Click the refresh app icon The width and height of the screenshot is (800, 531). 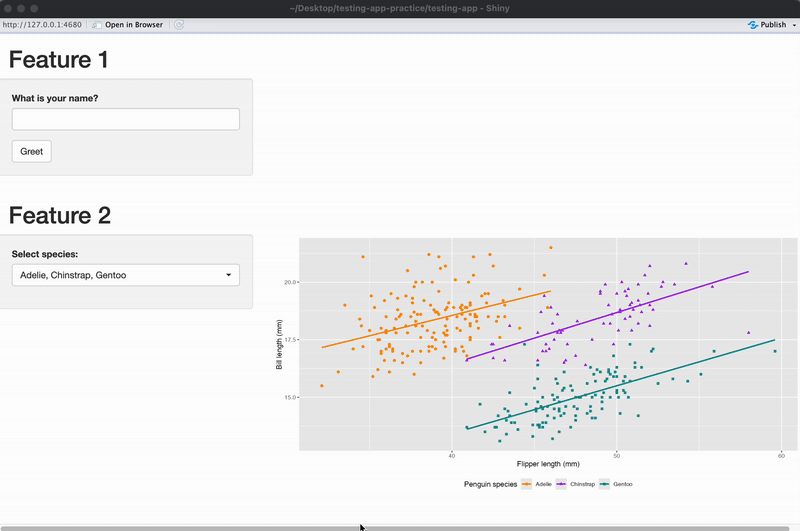pos(178,24)
